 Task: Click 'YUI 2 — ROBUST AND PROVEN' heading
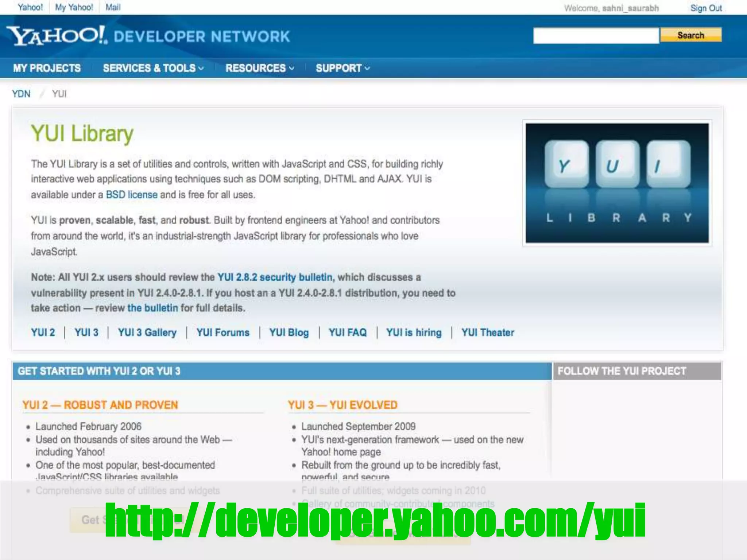click(100, 405)
